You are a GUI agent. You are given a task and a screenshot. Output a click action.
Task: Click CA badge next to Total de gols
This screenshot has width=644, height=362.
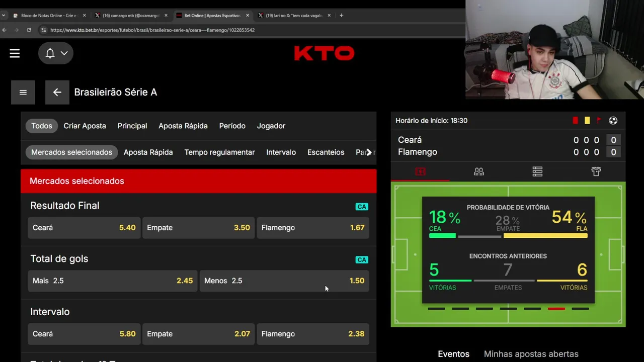(x=362, y=260)
